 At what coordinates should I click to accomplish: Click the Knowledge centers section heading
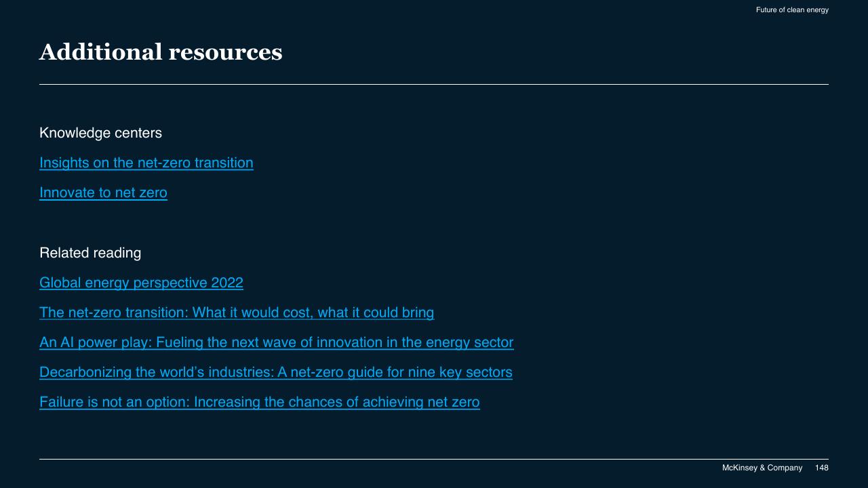[100, 133]
